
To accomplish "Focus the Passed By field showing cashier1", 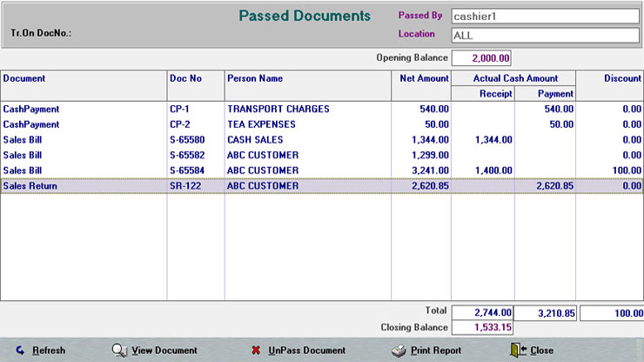I will [546, 17].
